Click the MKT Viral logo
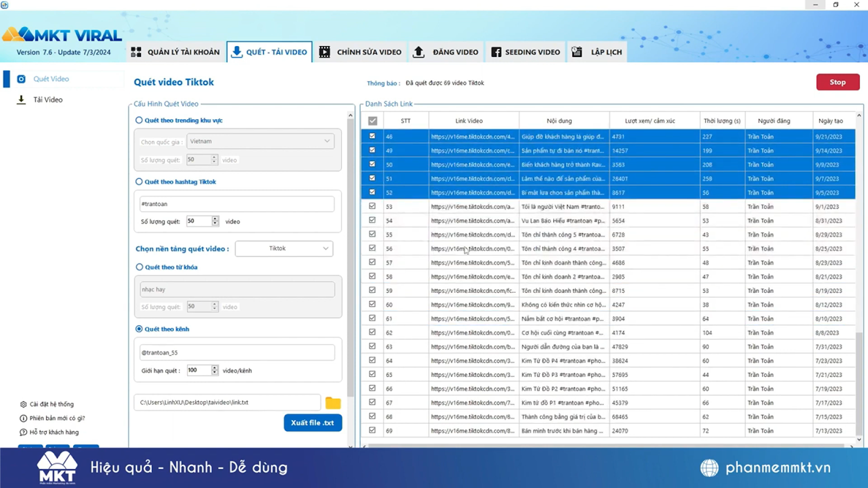 [x=62, y=35]
